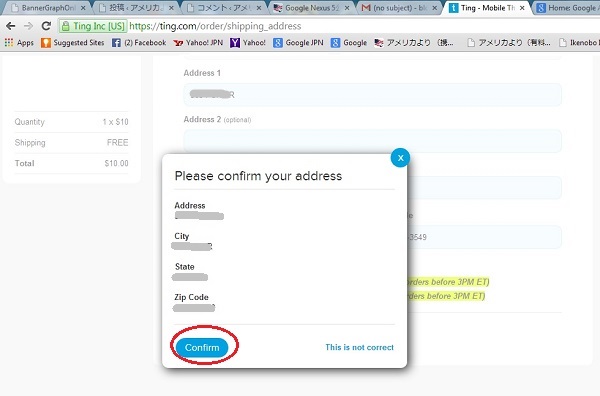
Task: Click the Shipping FREE value
Action: point(117,142)
